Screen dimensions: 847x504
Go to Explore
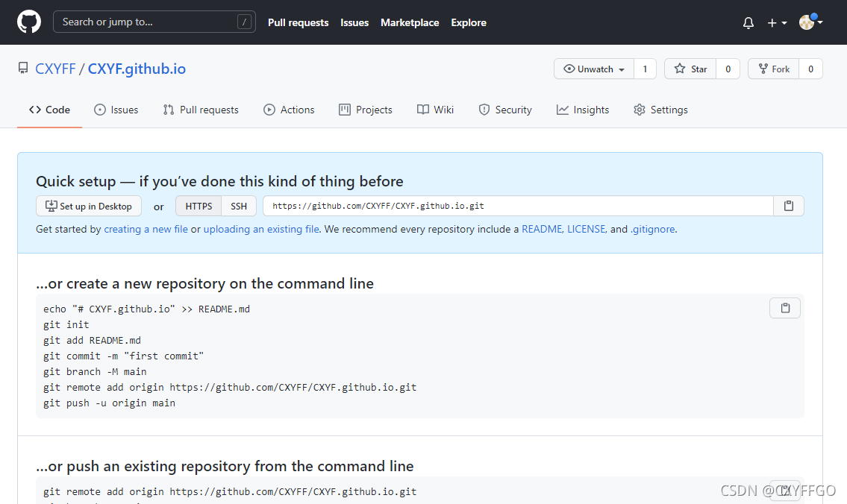point(469,22)
